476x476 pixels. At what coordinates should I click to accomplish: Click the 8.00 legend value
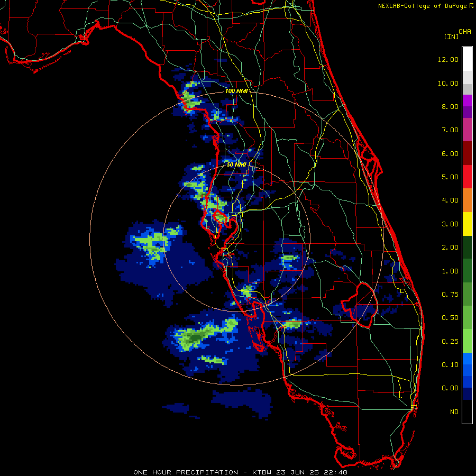point(450,106)
